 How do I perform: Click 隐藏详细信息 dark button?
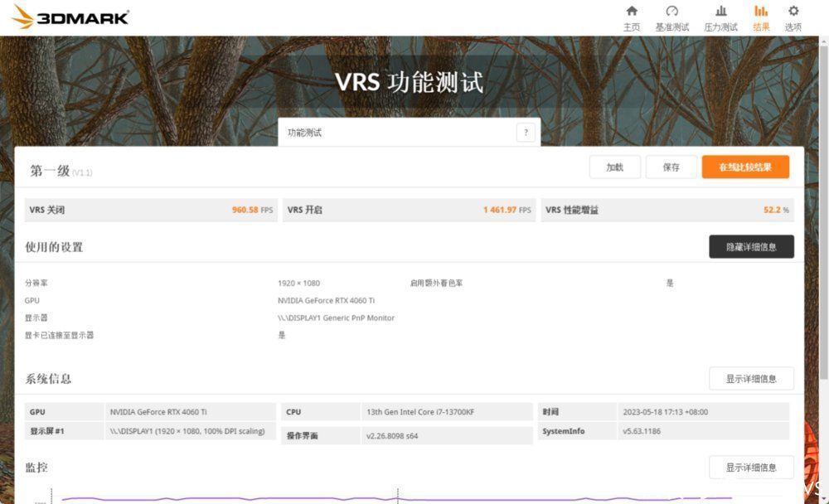[x=751, y=247]
